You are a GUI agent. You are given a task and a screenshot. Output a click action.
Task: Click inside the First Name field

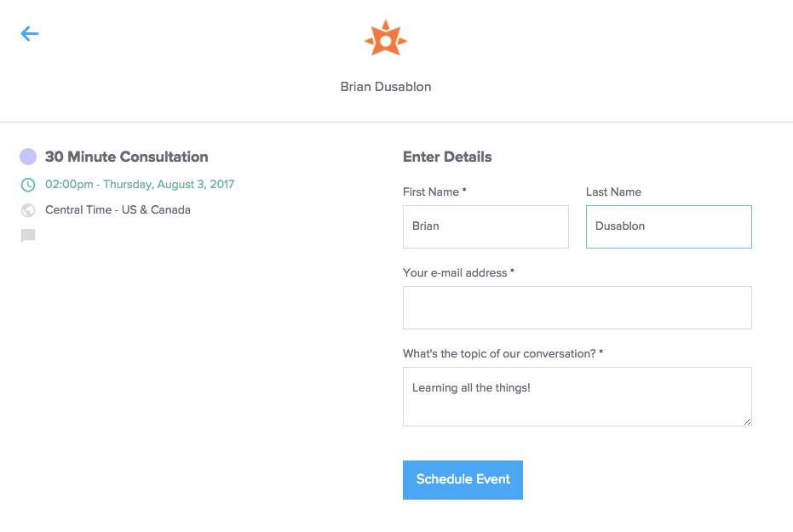pyautogui.click(x=486, y=226)
